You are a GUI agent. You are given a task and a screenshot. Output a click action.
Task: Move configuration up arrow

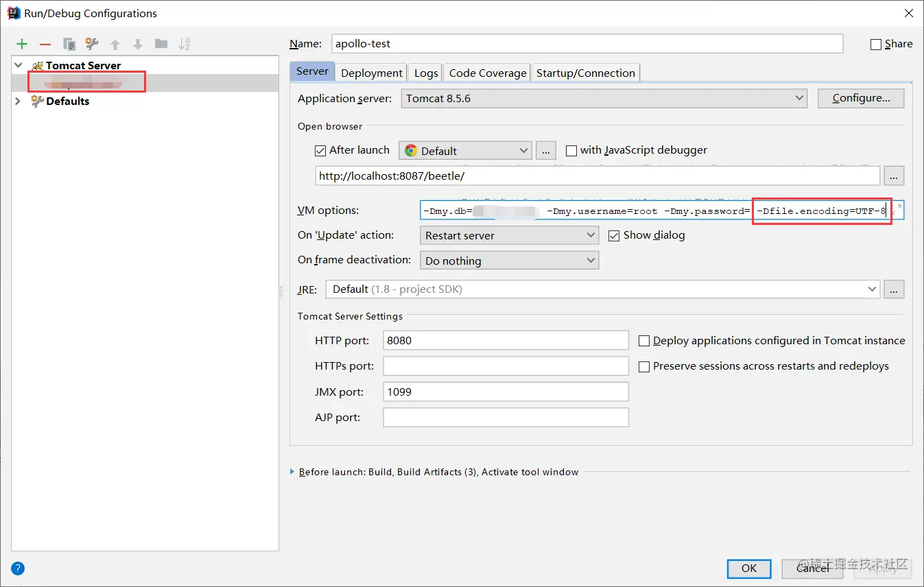[x=115, y=44]
